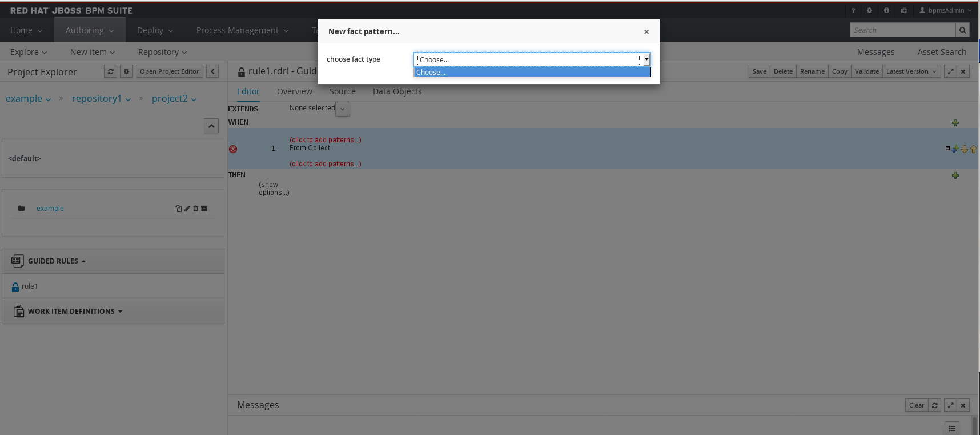Open Project Explorer gear options

pyautogui.click(x=127, y=71)
